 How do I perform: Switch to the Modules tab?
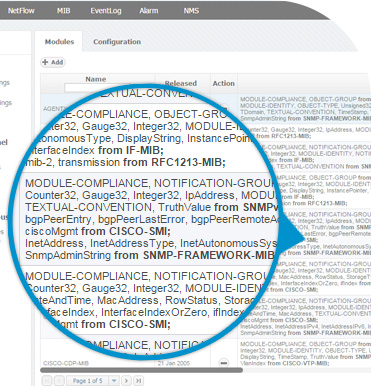coord(59,42)
